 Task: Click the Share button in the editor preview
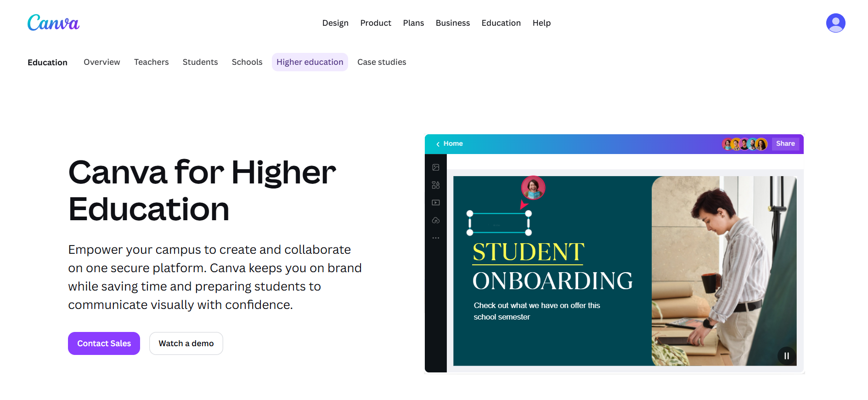(785, 144)
